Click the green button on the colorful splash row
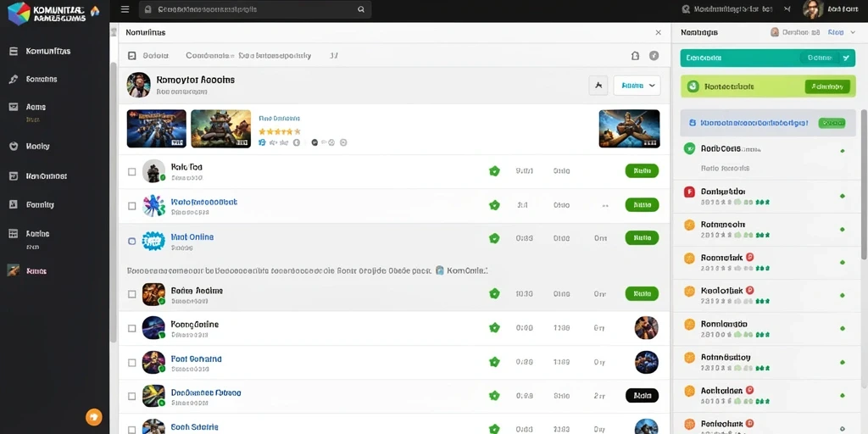Screen dimensions: 868x434 click(x=642, y=205)
